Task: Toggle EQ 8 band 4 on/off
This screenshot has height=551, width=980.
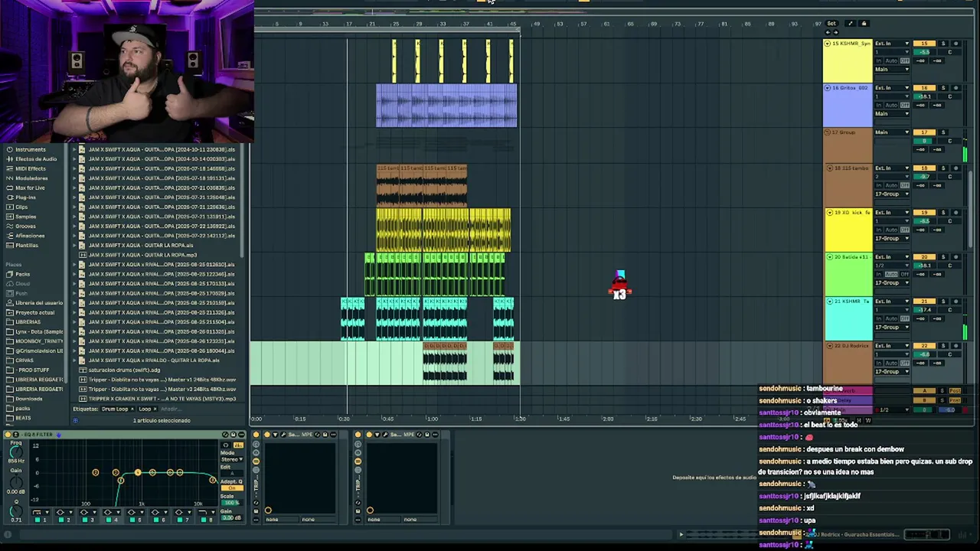Action: click(x=109, y=520)
